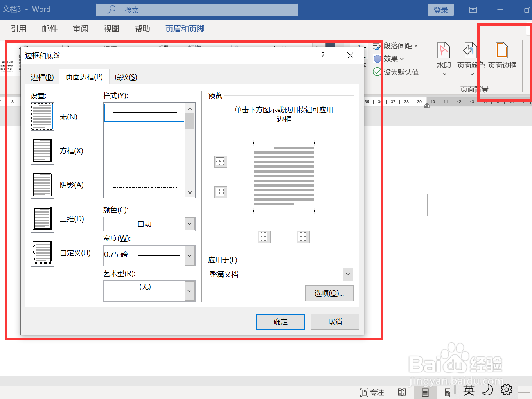Switch to read mode view in status bar
Screen dimensions: 532x399
tap(402, 392)
